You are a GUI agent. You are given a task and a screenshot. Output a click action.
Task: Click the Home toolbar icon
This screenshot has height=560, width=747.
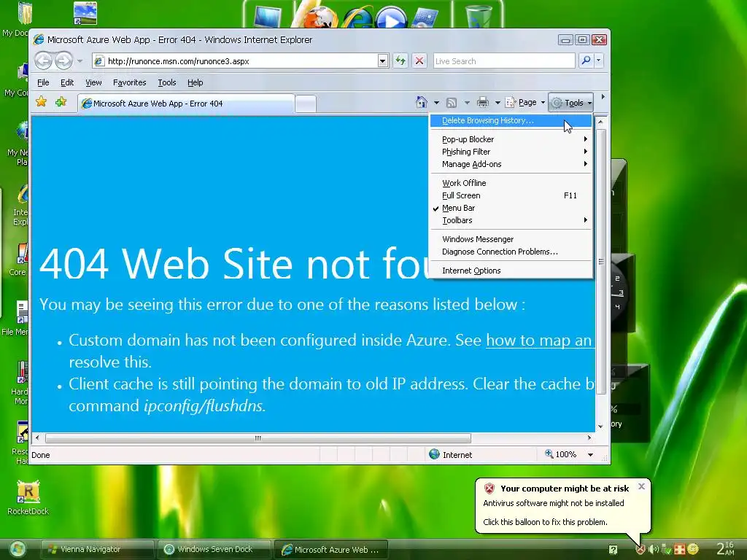tap(422, 102)
